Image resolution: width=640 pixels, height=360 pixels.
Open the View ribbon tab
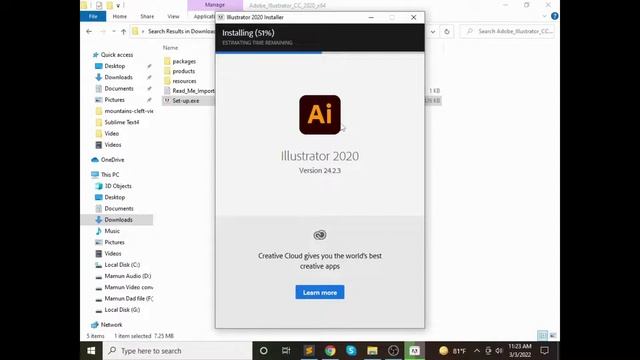173,16
